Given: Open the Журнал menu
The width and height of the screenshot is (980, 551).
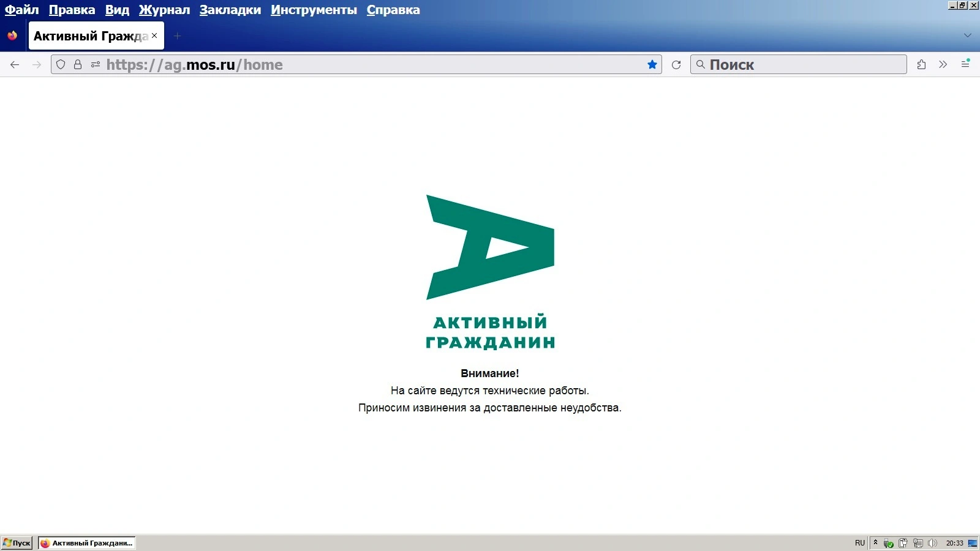Looking at the screenshot, I should [164, 10].
